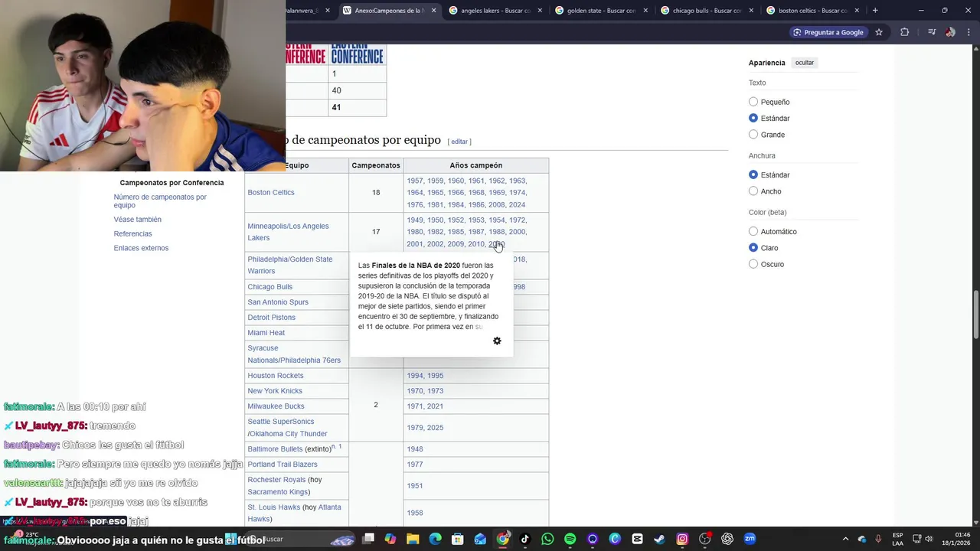Open the Miami Heat team link

[266, 333]
